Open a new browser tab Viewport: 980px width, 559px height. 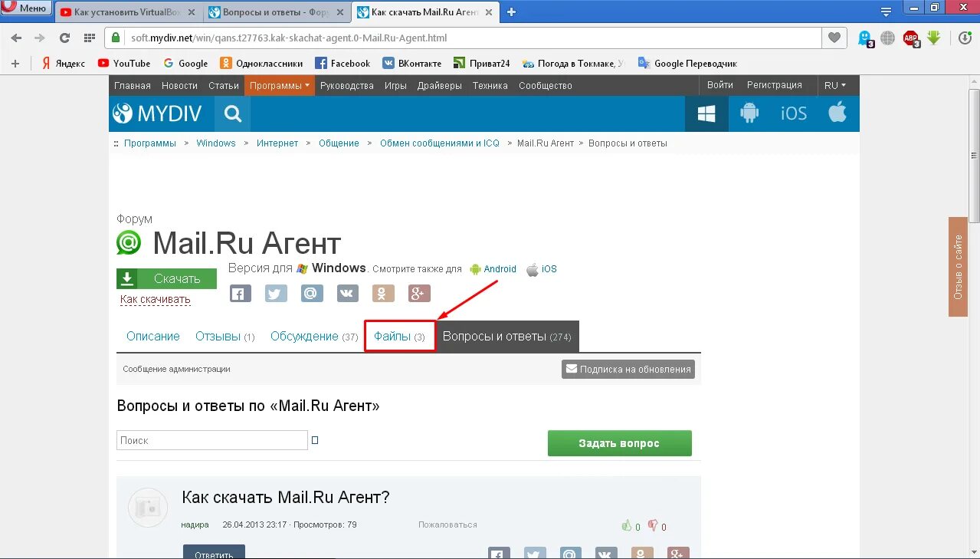point(512,12)
